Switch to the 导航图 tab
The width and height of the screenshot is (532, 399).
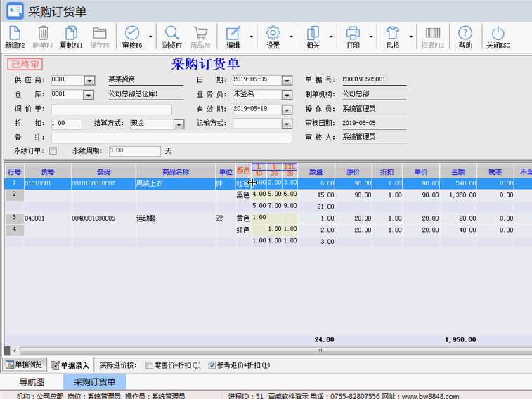(32, 382)
